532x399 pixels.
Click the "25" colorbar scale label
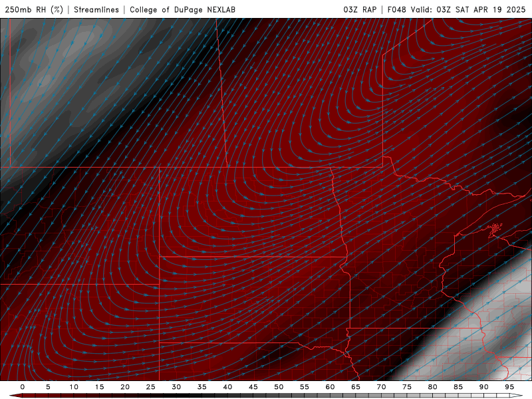[x=151, y=387]
